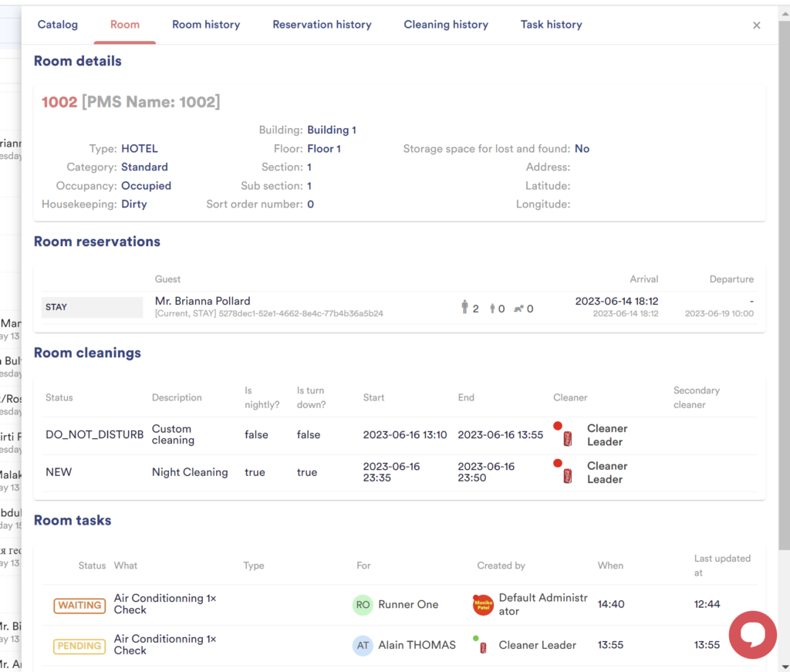Click the children count icon in reservation

click(x=491, y=309)
